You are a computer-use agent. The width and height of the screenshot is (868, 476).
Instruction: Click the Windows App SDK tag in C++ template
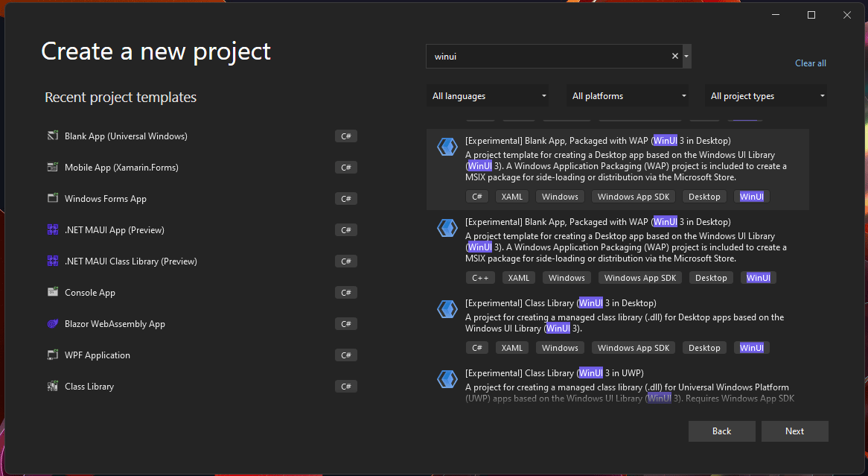click(x=640, y=278)
